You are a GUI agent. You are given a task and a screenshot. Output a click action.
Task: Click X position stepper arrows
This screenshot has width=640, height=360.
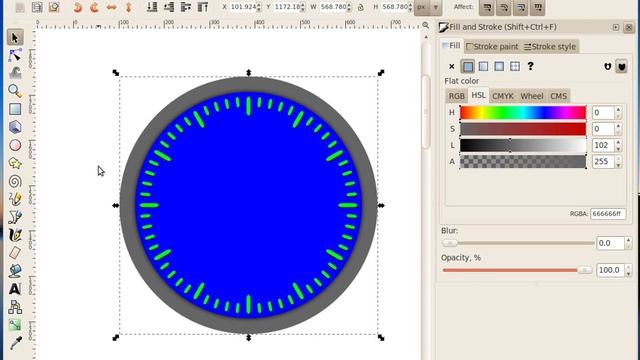[259, 7]
